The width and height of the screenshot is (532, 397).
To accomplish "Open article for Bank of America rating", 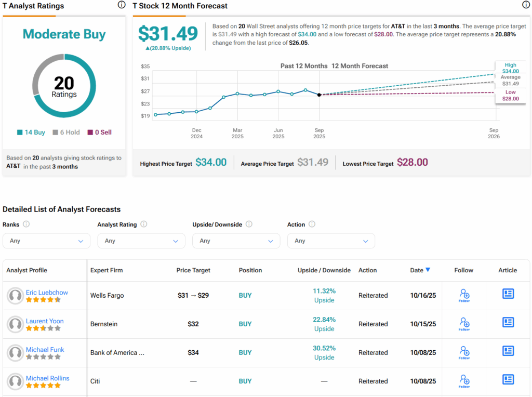I will point(508,351).
